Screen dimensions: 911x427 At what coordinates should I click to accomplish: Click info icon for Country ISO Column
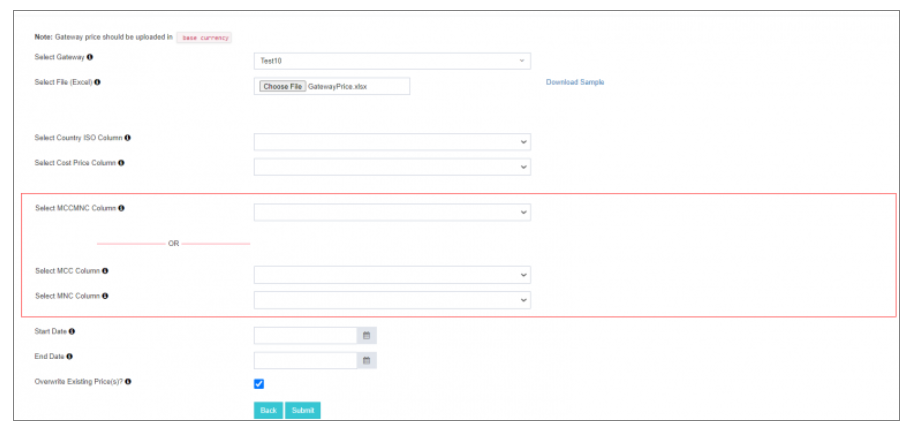127,138
